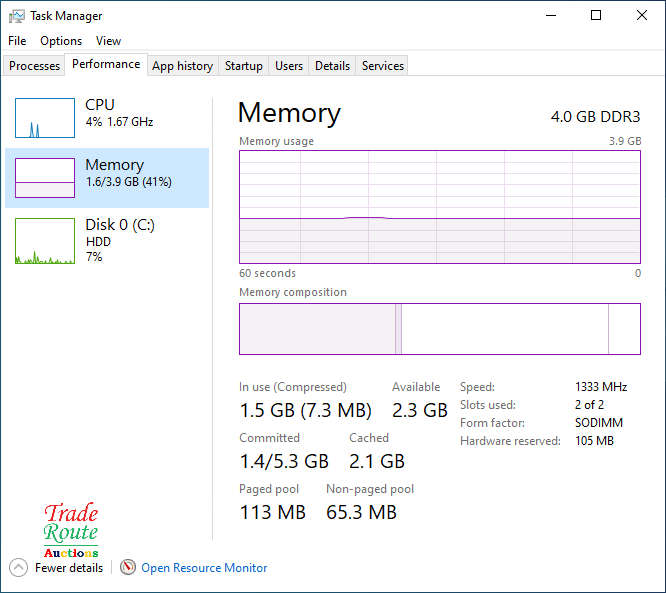Image resolution: width=666 pixels, height=593 pixels.
Task: Open the View menu
Action: (108, 41)
